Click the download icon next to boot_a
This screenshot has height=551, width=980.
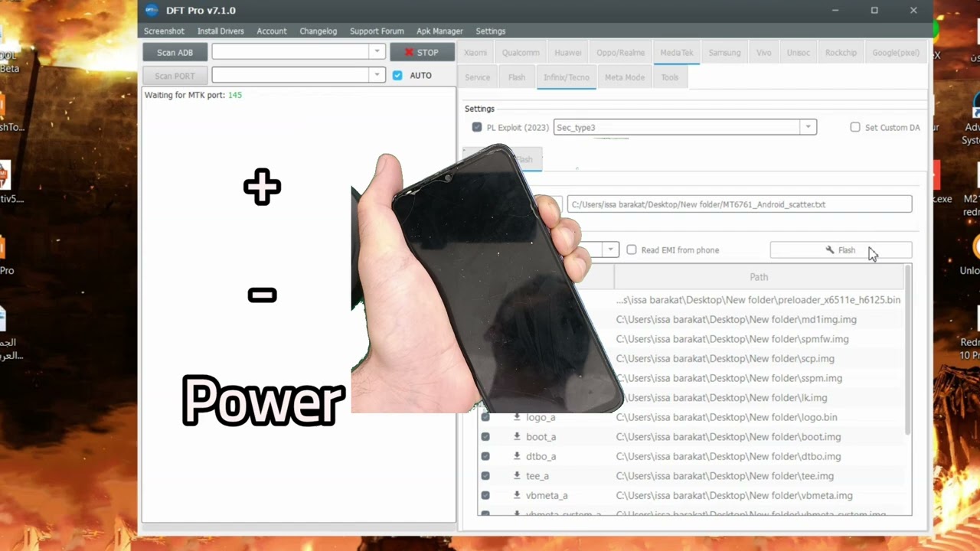517,437
